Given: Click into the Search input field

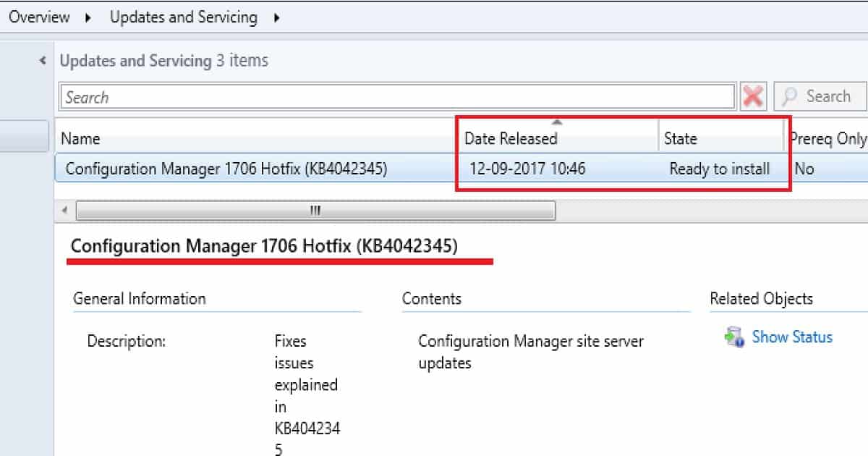Looking at the screenshot, I should pyautogui.click(x=397, y=97).
